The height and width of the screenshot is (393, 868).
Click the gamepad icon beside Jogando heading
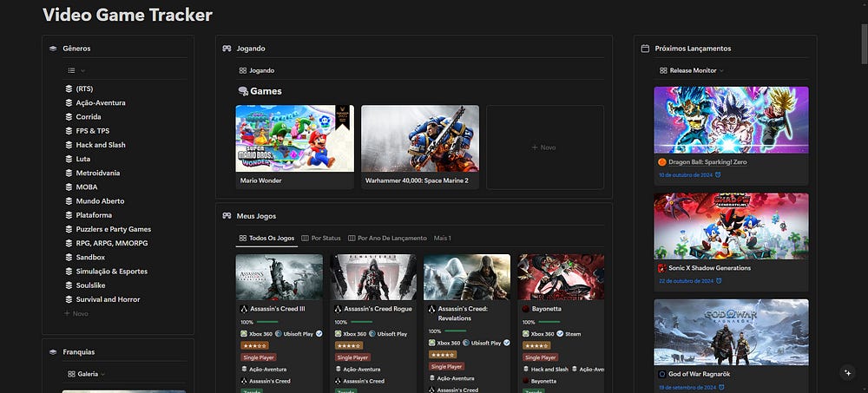point(227,49)
